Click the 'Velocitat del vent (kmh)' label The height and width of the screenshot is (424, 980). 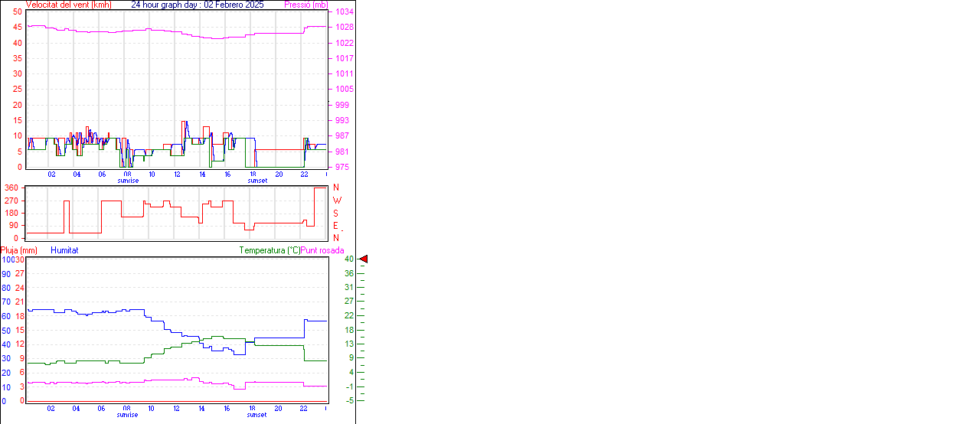pyautogui.click(x=68, y=5)
